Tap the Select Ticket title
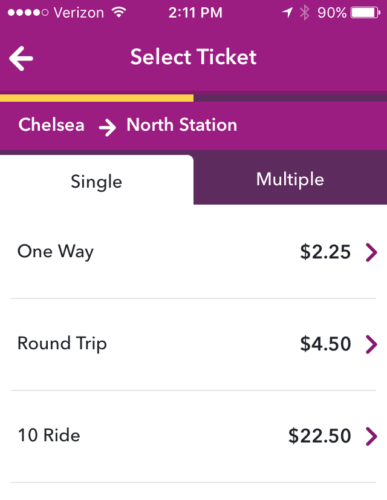This screenshot has height=500, width=387. point(193,57)
